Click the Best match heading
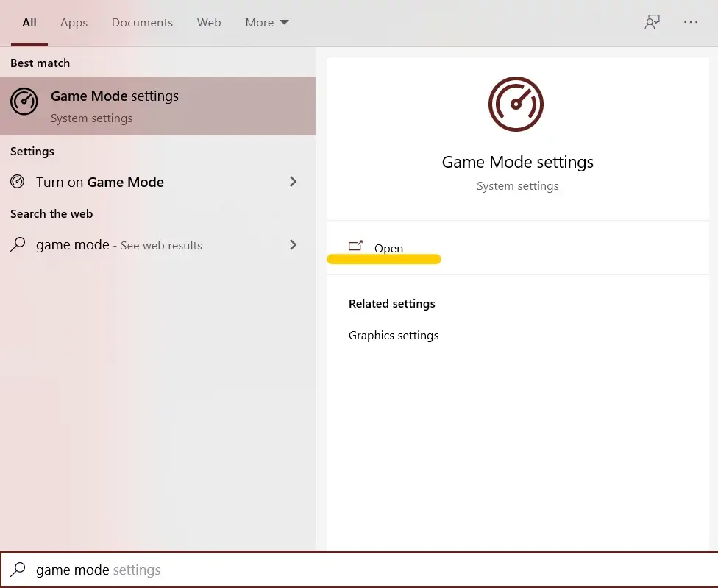The width and height of the screenshot is (718, 588). pyautogui.click(x=40, y=63)
